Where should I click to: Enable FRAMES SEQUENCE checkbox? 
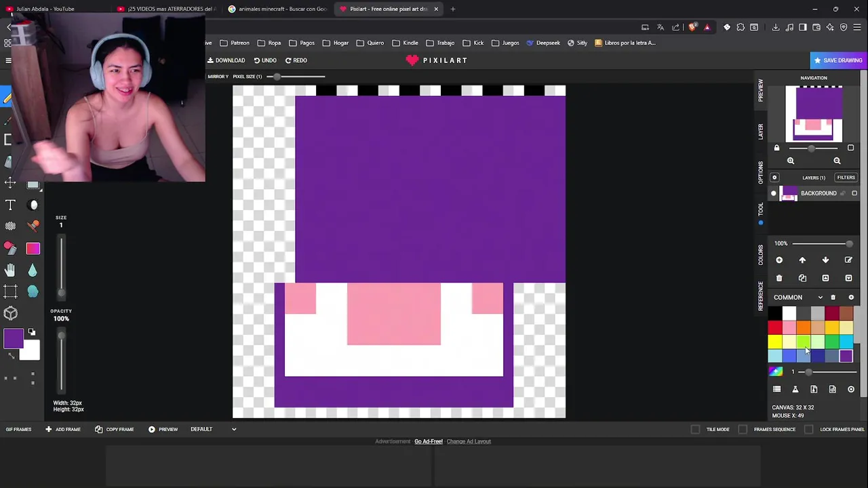[743, 429]
